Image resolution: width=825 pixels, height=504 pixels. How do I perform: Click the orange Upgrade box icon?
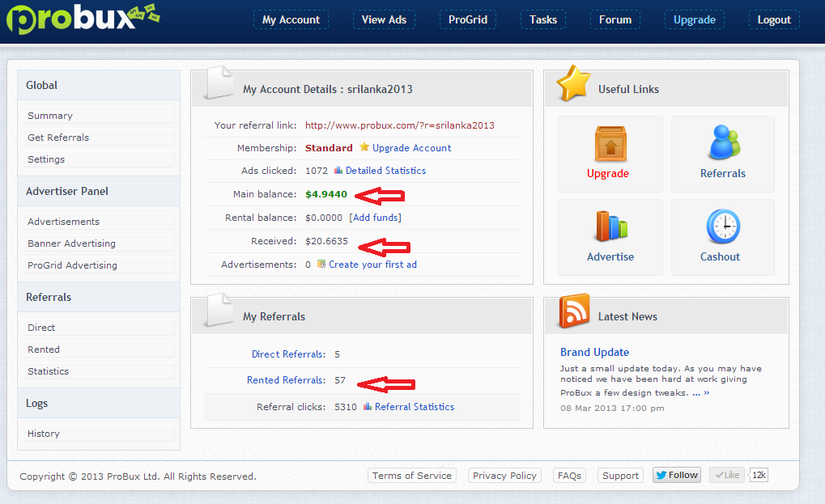(610, 143)
